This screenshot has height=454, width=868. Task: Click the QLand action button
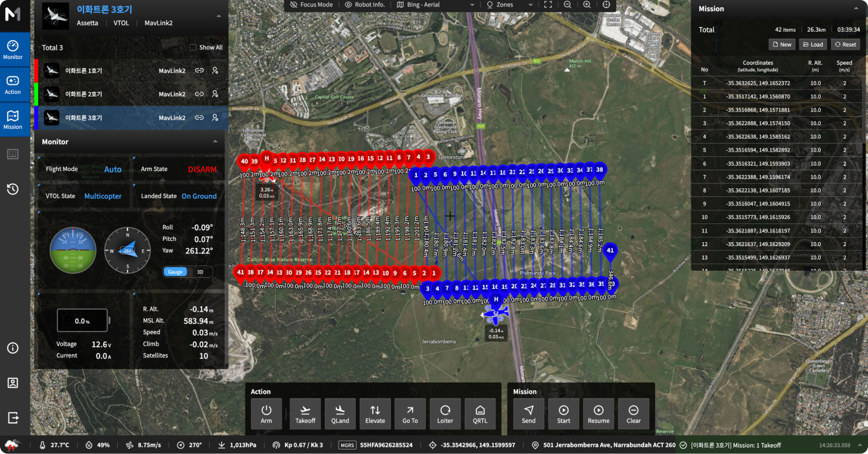pos(340,414)
